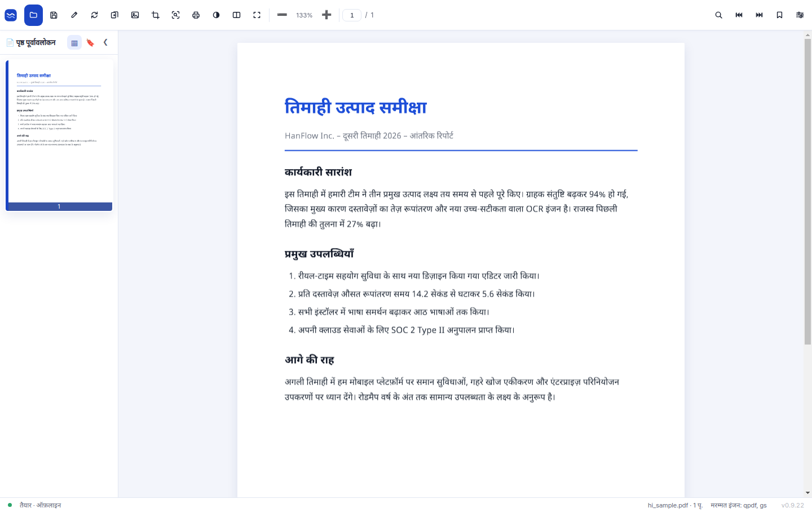Click the 'पृष्ठ पूर्वावलोकन' sidebar title

coord(36,42)
